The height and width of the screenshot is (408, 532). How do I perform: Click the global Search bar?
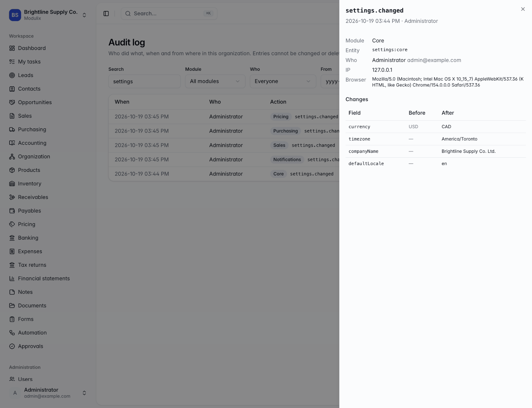tap(169, 13)
